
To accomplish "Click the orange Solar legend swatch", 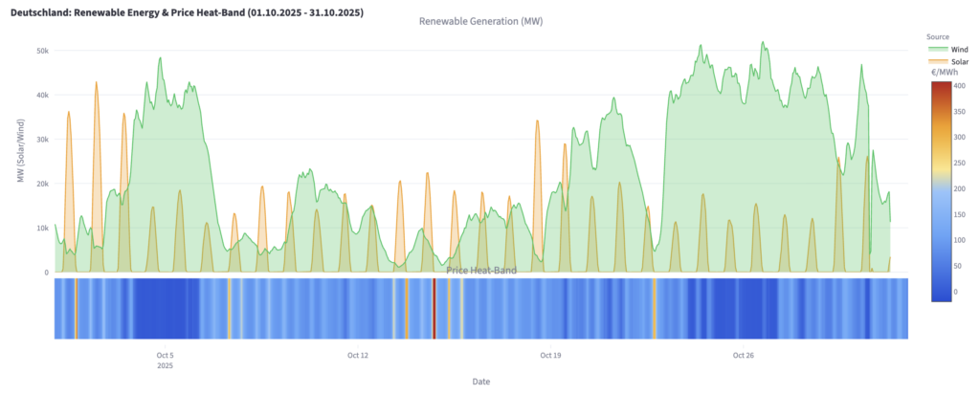I will 940,61.
